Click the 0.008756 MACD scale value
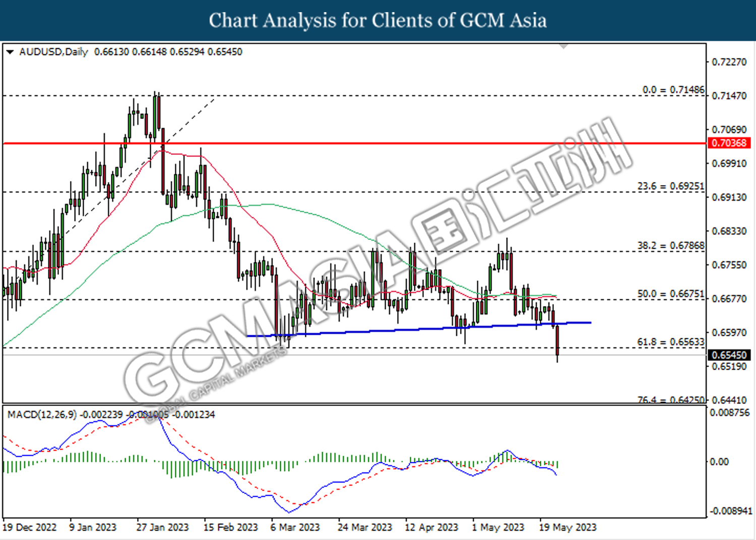Screen dimensions: 756x540 click(730, 412)
